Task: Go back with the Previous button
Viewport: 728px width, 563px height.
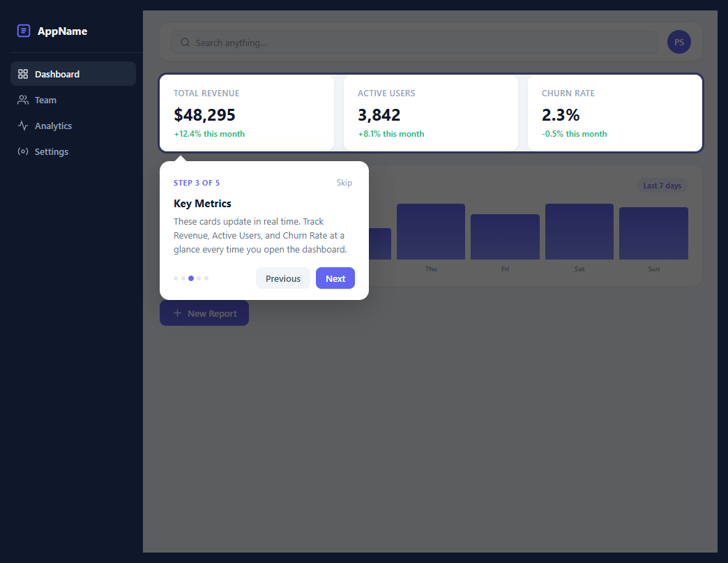Action: coord(282,278)
